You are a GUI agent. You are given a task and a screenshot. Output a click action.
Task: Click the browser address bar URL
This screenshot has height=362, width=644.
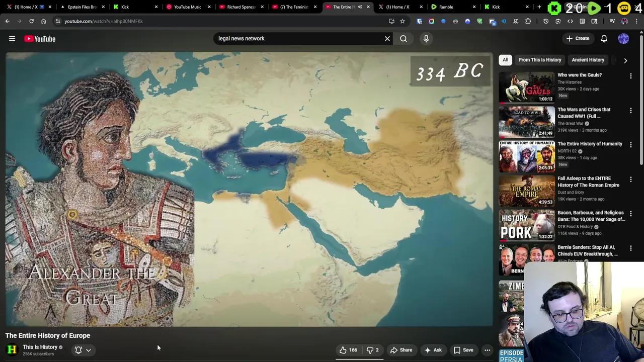(x=103, y=21)
